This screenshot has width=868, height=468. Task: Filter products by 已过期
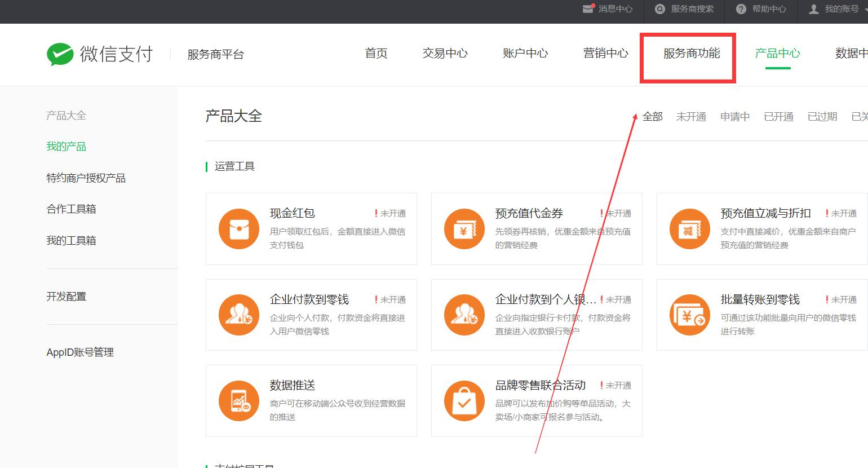tap(822, 117)
